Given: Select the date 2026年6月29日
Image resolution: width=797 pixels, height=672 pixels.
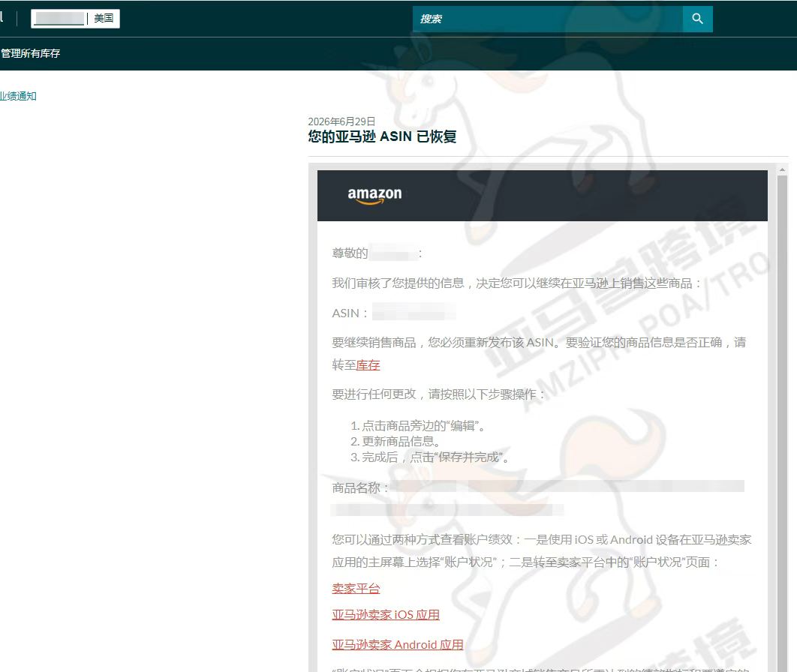Looking at the screenshot, I should point(341,121).
